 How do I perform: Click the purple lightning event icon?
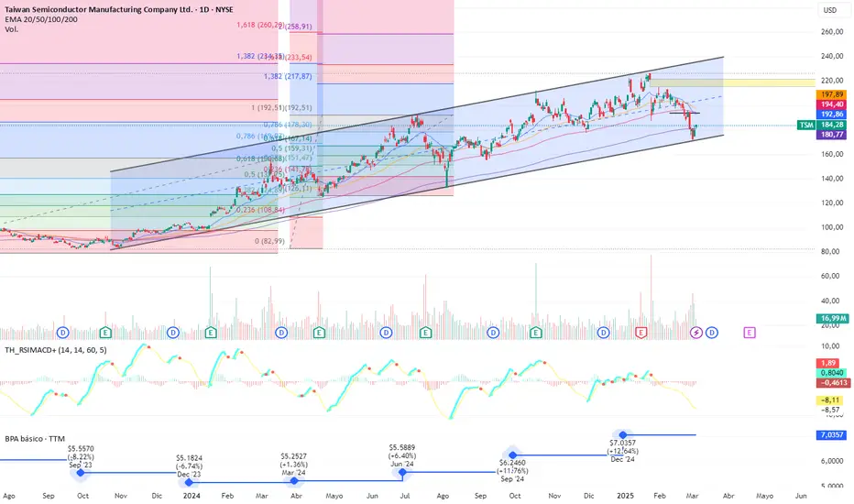(x=696, y=333)
